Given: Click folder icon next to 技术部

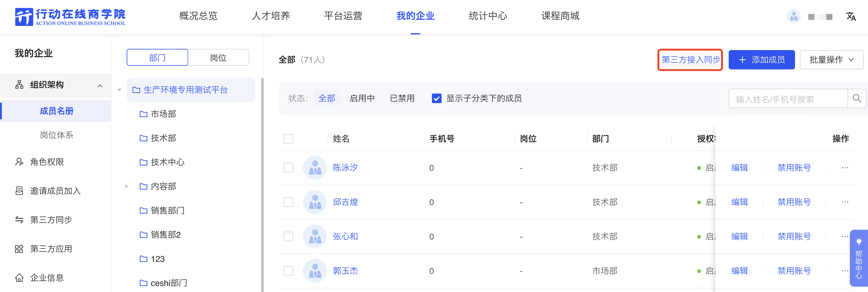Looking at the screenshot, I should 144,138.
